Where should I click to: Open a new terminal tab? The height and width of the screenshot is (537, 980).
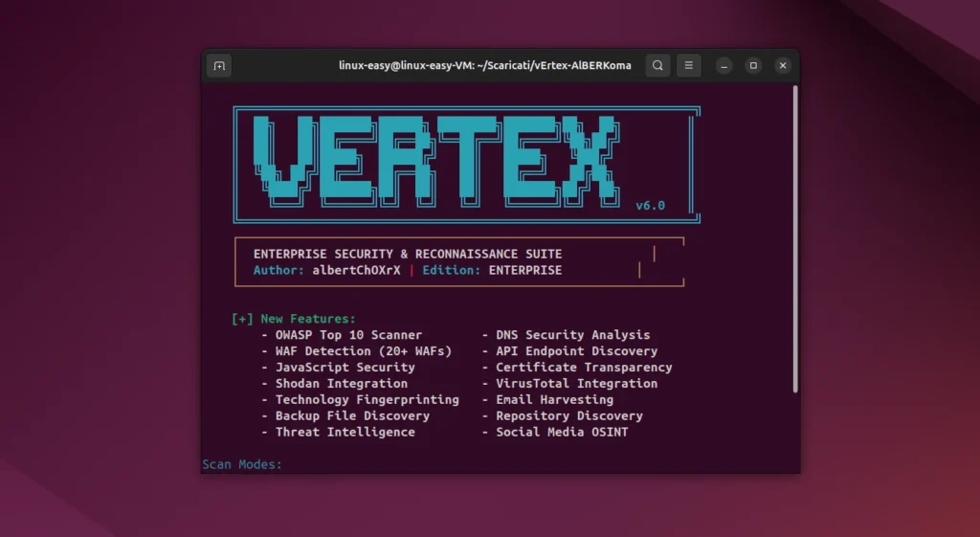pyautogui.click(x=219, y=66)
